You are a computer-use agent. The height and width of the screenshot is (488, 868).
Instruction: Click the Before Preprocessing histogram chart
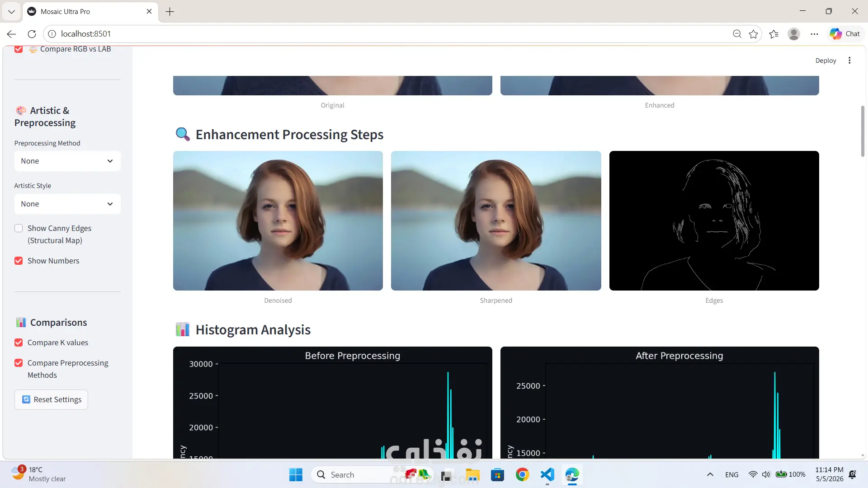coord(332,403)
